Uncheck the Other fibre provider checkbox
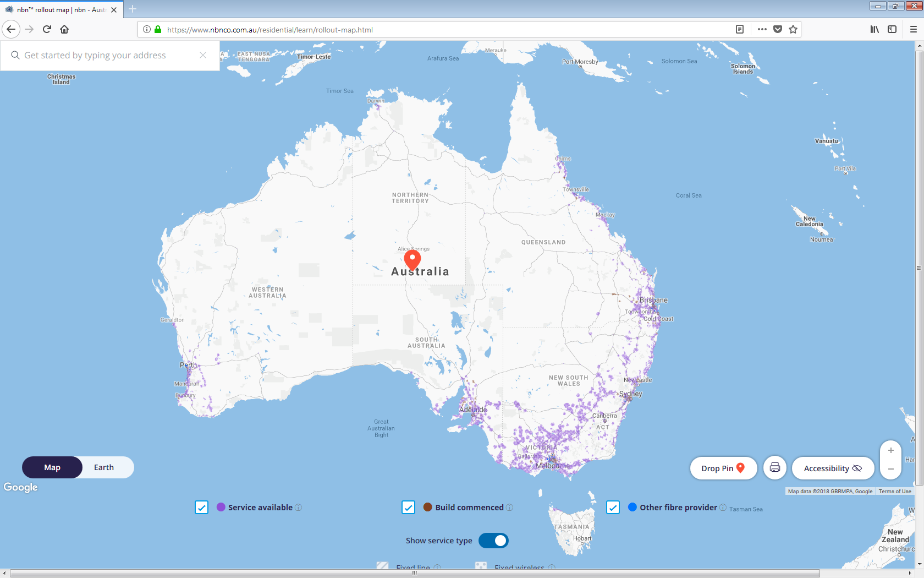The width and height of the screenshot is (924, 578). [613, 508]
